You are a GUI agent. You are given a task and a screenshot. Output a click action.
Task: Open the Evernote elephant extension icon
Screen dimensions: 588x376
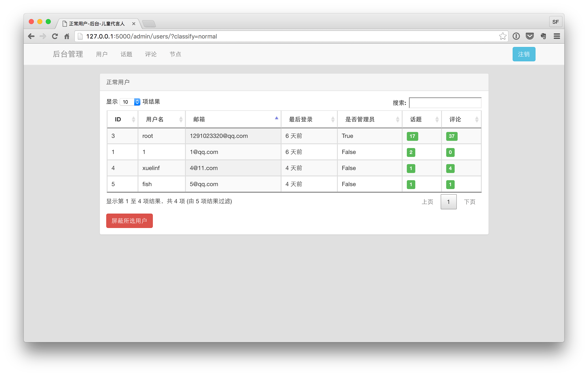pos(543,36)
